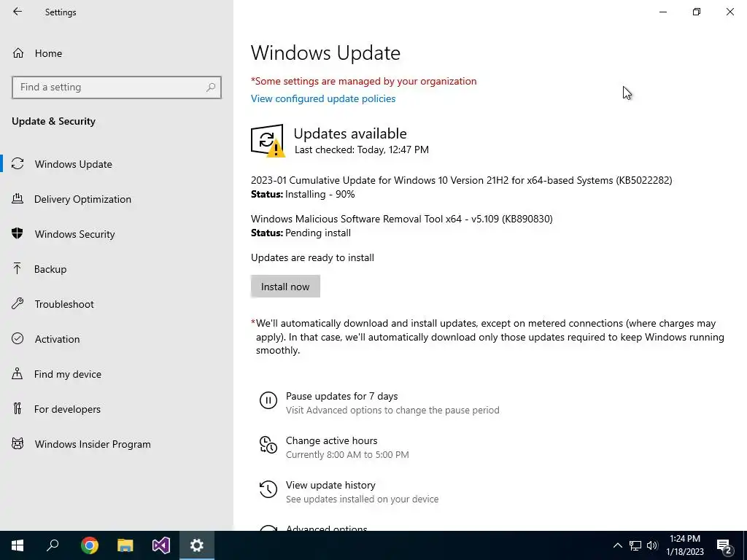Click the Updates available warning icon

coord(268,141)
